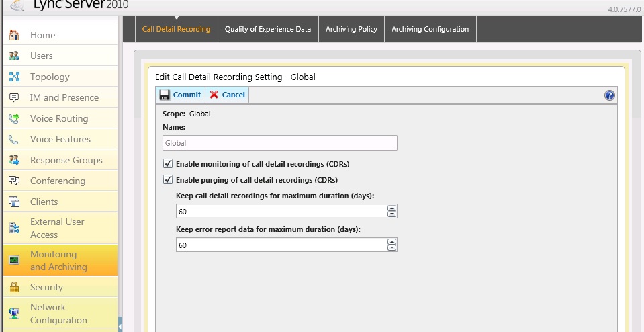Open IM and Presence section

60,98
